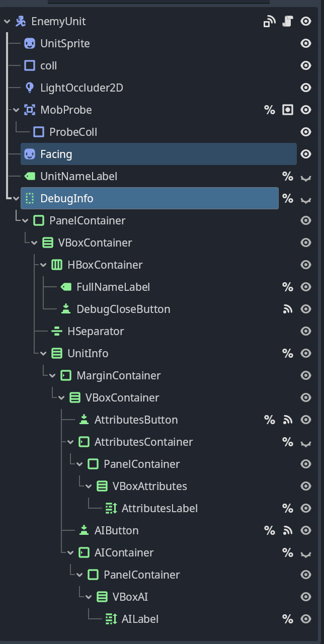The width and height of the screenshot is (324, 644).
Task: Click the unique name percent icon on UnitNameLabel
Action: point(287,176)
